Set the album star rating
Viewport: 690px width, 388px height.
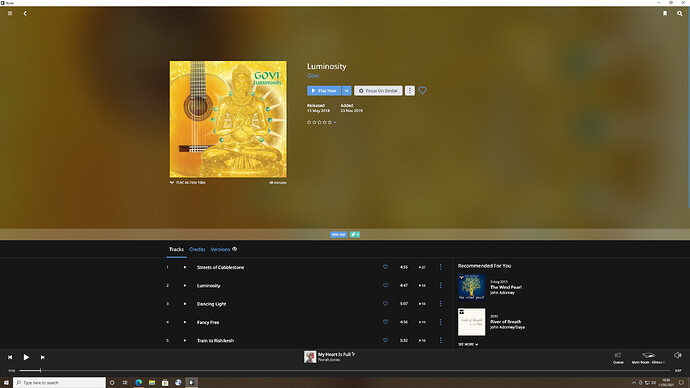(320, 122)
